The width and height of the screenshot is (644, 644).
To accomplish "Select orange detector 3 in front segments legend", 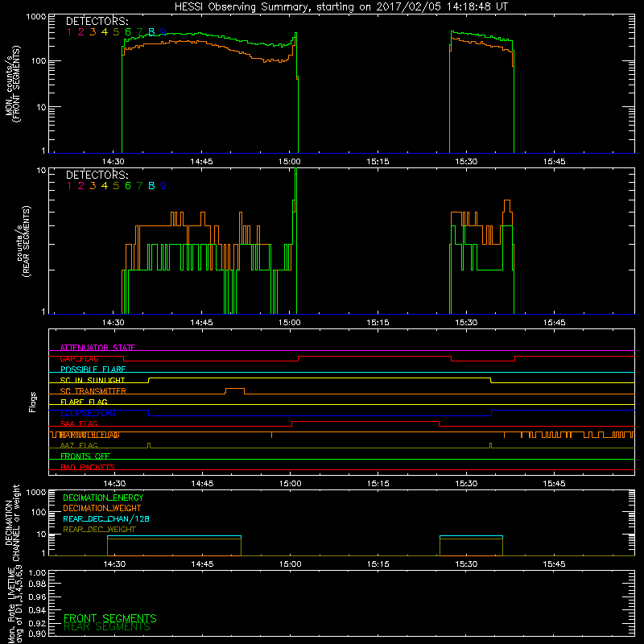I will [93, 32].
